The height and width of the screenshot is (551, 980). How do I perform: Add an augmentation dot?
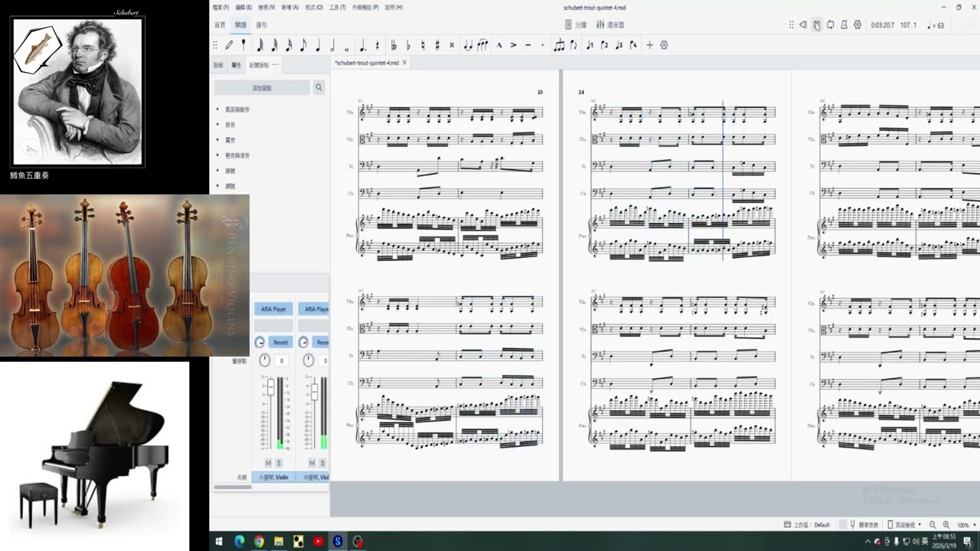click(362, 45)
